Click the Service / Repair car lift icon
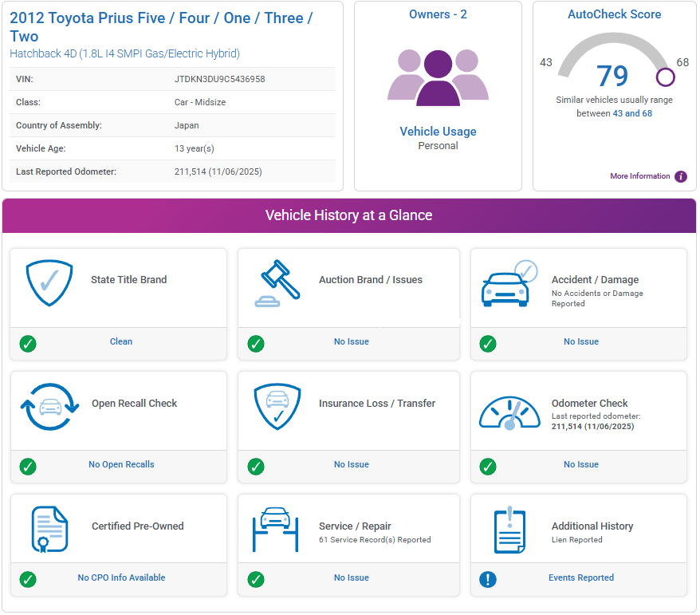Screen dimensions: 700x615 276,529
